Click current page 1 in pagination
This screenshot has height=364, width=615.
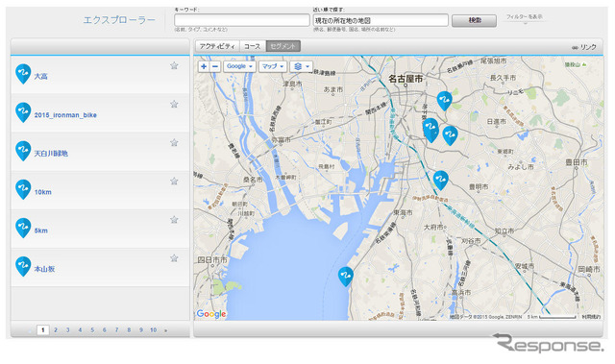click(42, 330)
